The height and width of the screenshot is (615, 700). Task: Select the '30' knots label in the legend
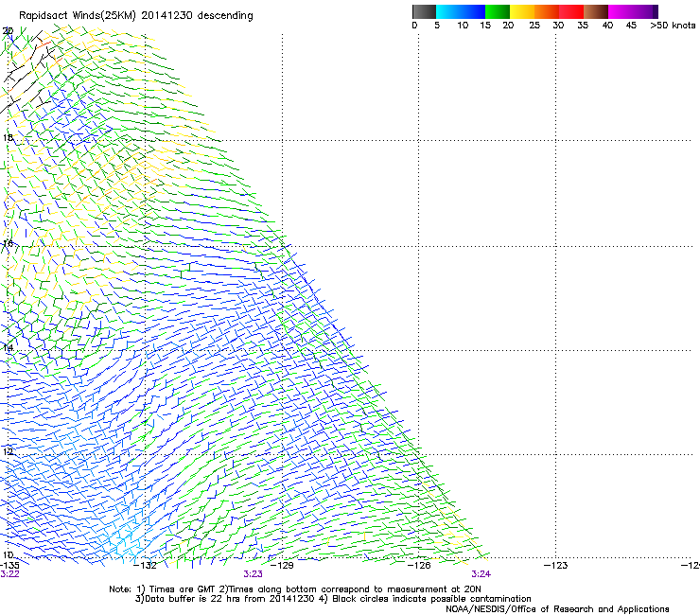(x=558, y=26)
